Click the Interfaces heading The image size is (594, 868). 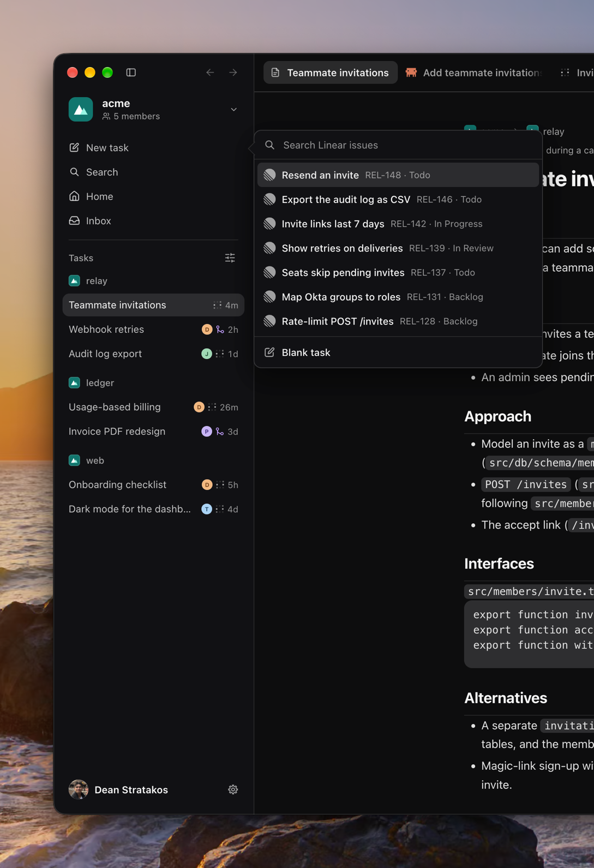tap(499, 564)
